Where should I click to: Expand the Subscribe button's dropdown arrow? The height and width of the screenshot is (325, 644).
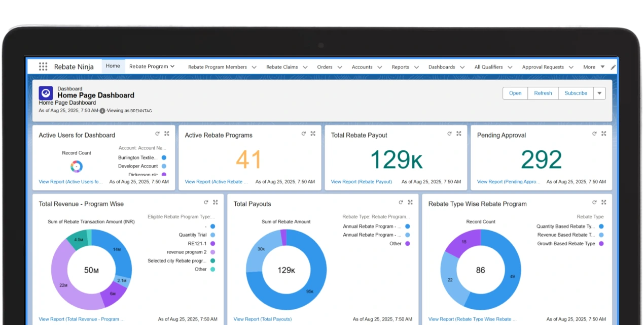click(x=599, y=93)
